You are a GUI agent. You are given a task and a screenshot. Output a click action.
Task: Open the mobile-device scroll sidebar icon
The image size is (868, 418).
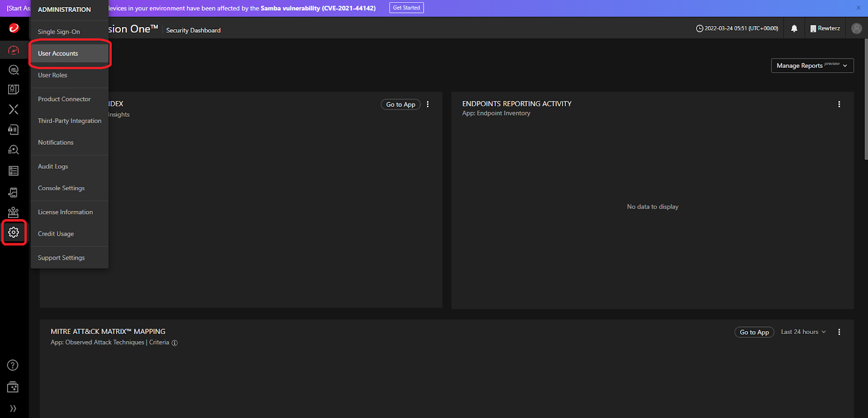(14, 192)
